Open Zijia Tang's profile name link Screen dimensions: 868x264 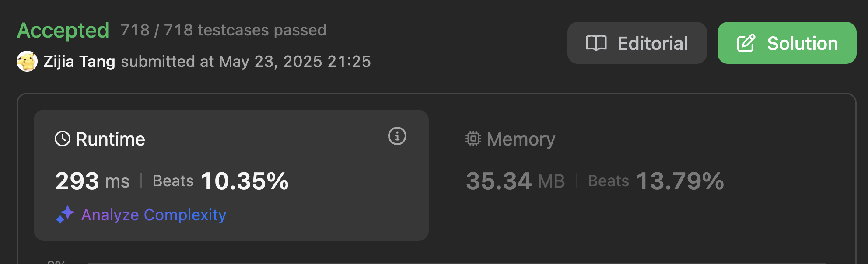(79, 62)
